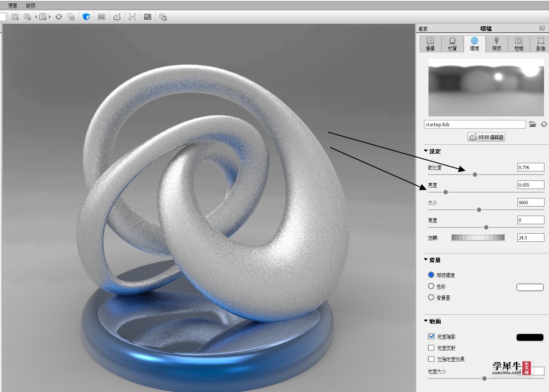Screen dimensions: 549x392
Task: Click the HDRI environment preview thumbnail
Action: point(487,88)
